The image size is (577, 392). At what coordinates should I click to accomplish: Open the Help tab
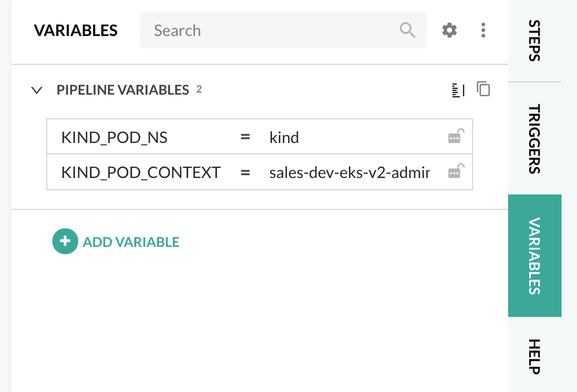pos(534,356)
